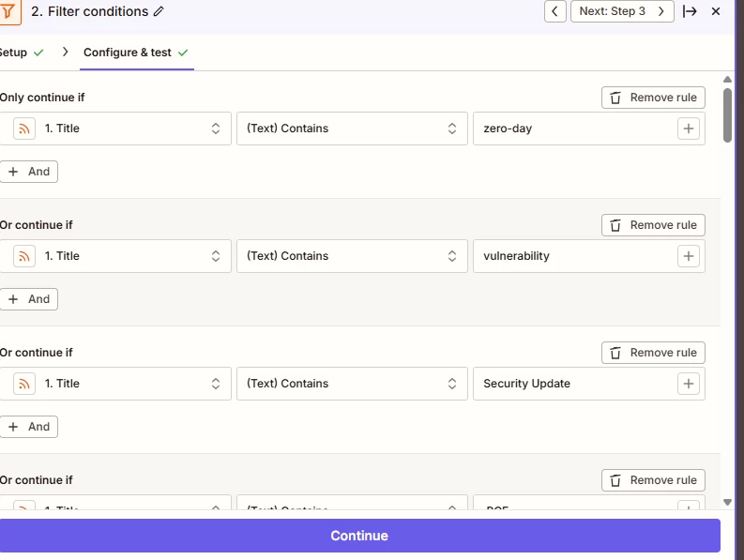
Task: Change Contains condition for Security Update rule
Action: point(352,384)
